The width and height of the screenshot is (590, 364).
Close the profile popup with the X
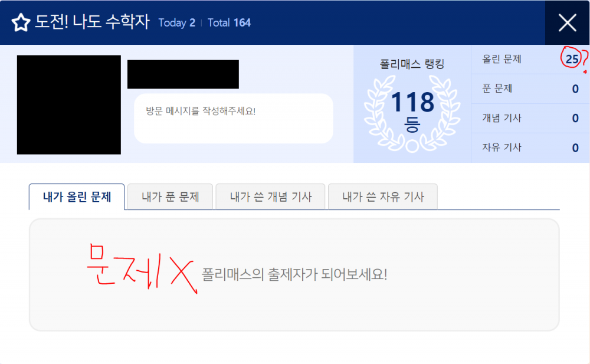pyautogui.click(x=567, y=22)
